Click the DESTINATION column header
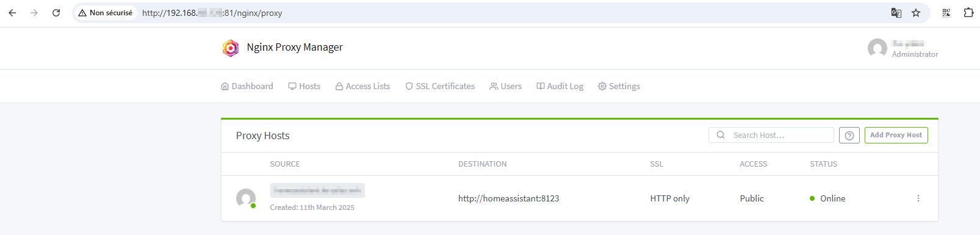The image size is (980, 235). [x=483, y=164]
